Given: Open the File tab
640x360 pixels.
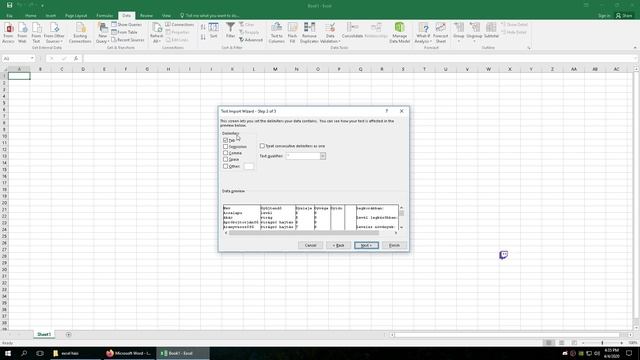Looking at the screenshot, I should (9, 16).
